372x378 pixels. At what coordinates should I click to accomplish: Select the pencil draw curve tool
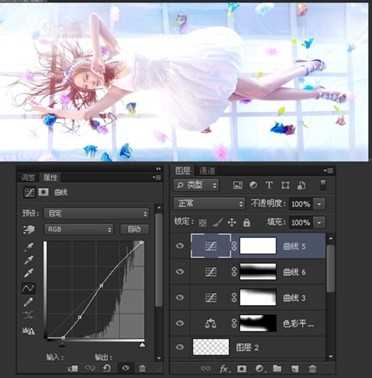point(29,302)
